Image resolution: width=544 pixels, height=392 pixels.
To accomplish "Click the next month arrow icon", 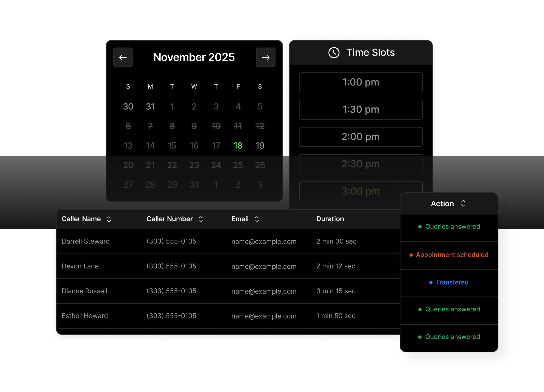I will (265, 57).
